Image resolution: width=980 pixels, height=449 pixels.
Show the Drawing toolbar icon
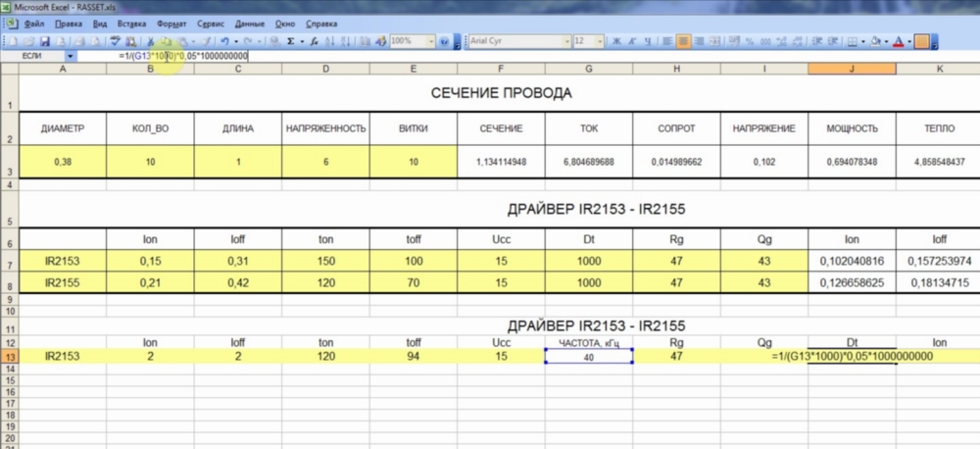[380, 41]
